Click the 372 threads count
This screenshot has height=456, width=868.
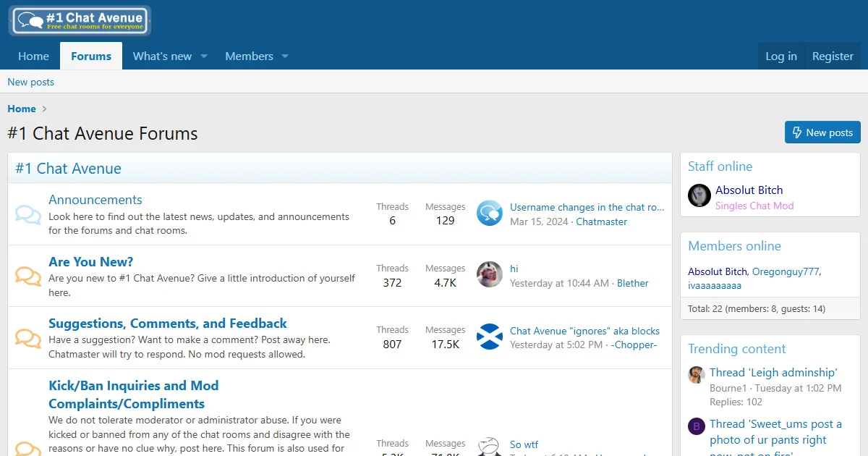392,282
